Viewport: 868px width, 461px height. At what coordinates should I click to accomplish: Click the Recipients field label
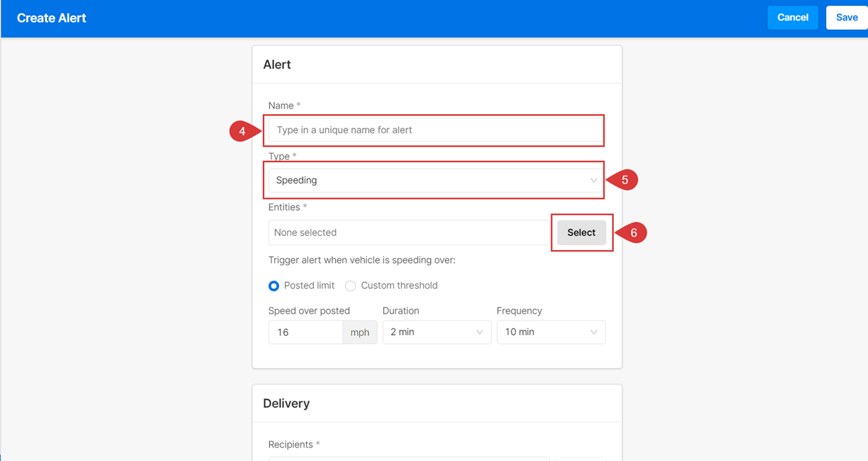pyautogui.click(x=290, y=445)
